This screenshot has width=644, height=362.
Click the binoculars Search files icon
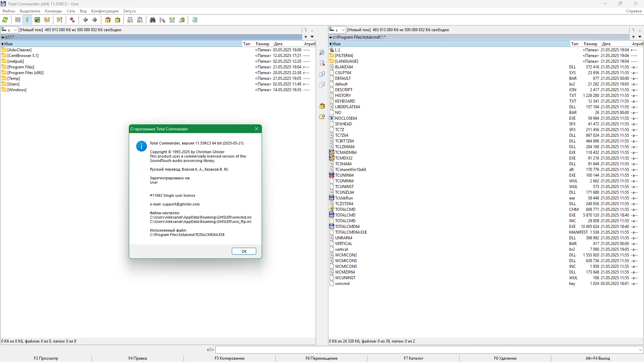[153, 20]
